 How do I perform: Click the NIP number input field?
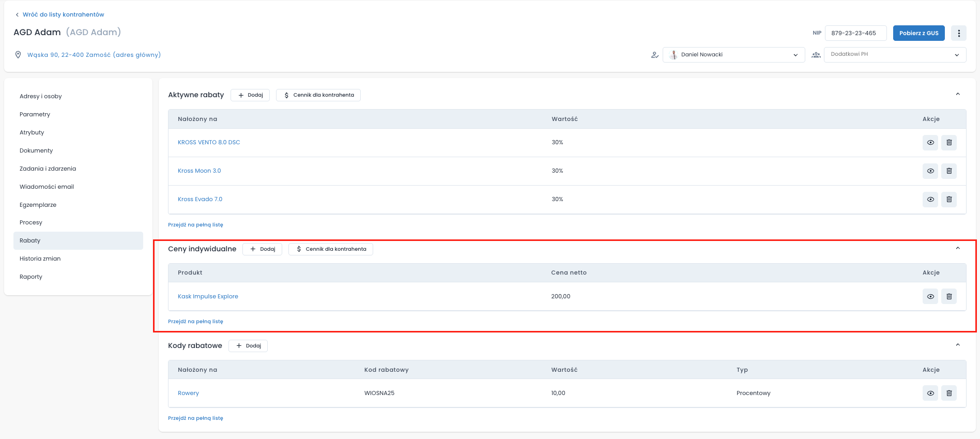point(855,33)
